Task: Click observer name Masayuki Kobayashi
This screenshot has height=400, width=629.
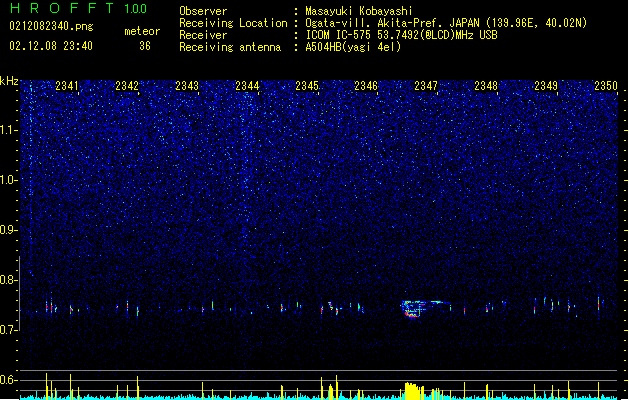Action: click(x=359, y=11)
